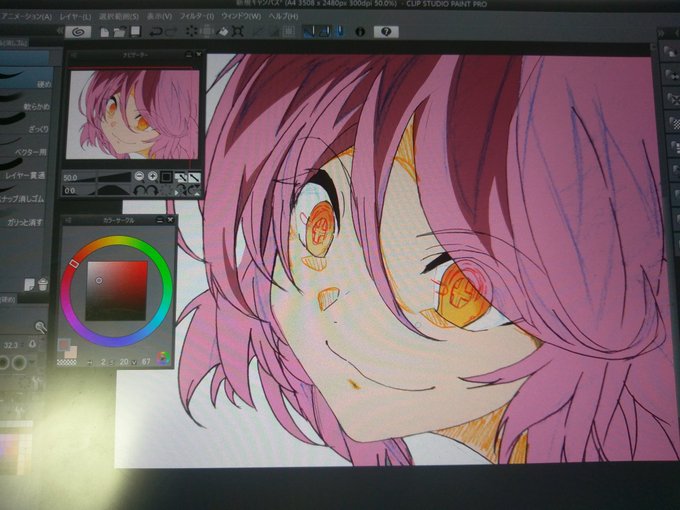The height and width of the screenshot is (510, 680).
Task: Click the wrench sub tool detail icon
Action: click(40, 327)
